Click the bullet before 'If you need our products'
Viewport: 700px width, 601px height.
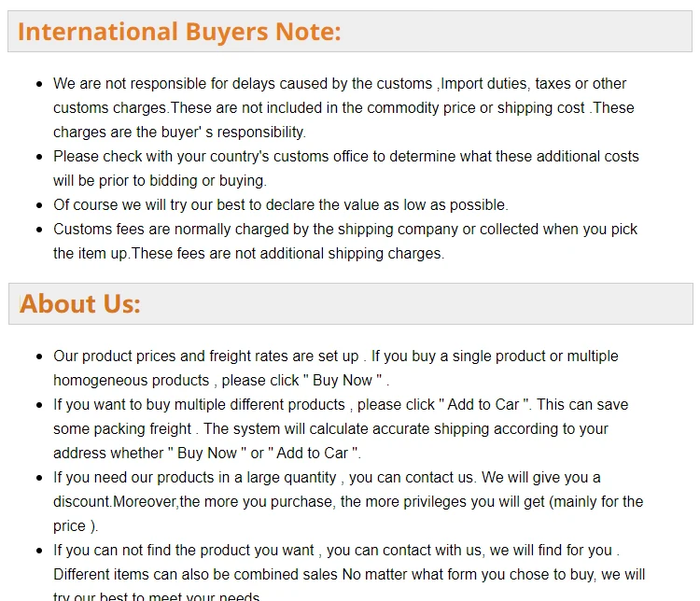point(39,478)
